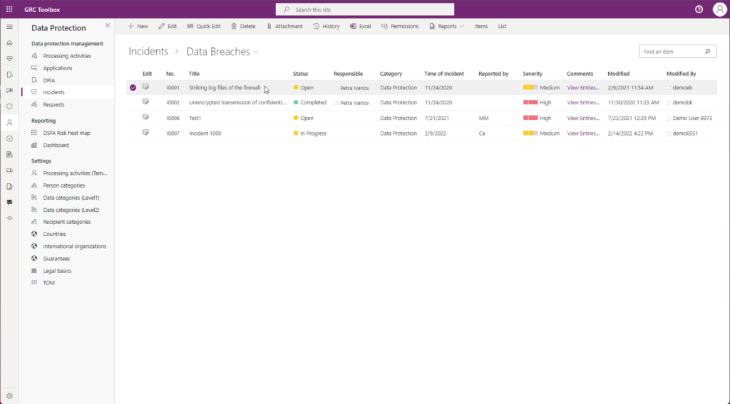
Task: Open DPIA in sidebar
Action: point(48,81)
